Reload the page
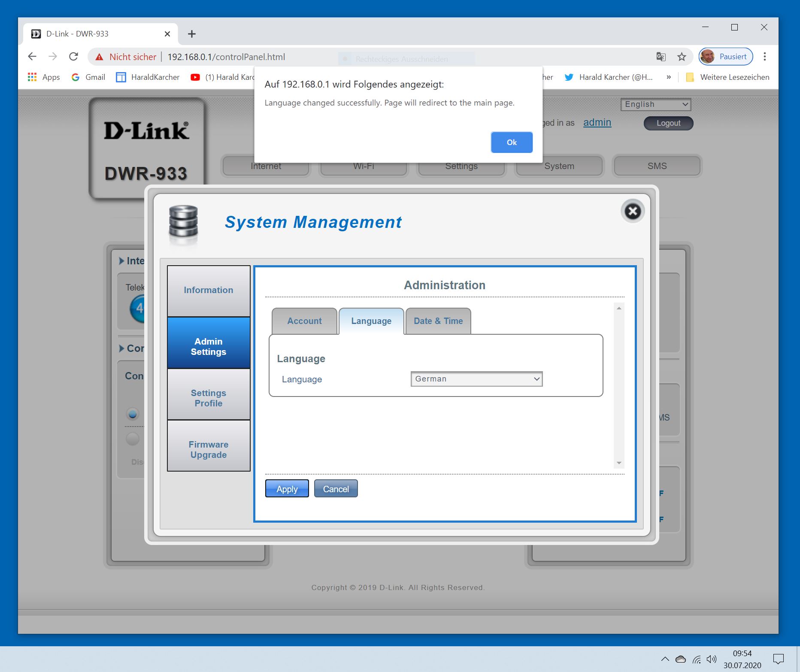Screen dimensions: 800x672 tap(74, 57)
